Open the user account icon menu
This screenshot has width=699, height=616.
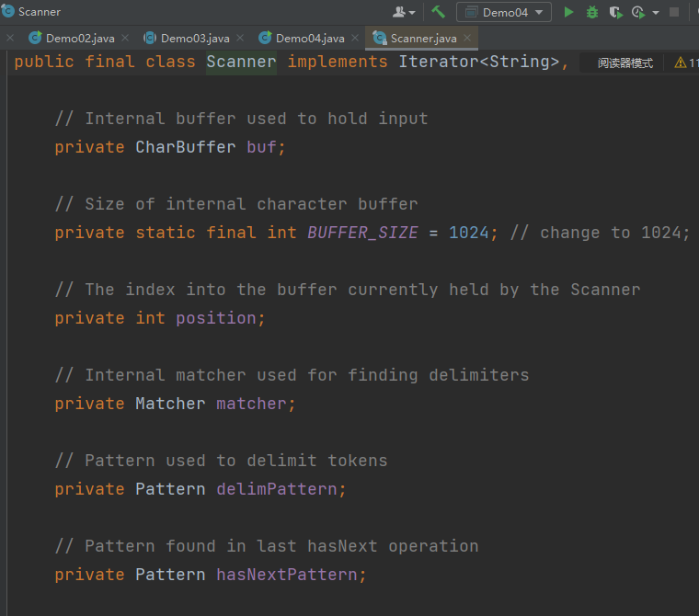[404, 12]
